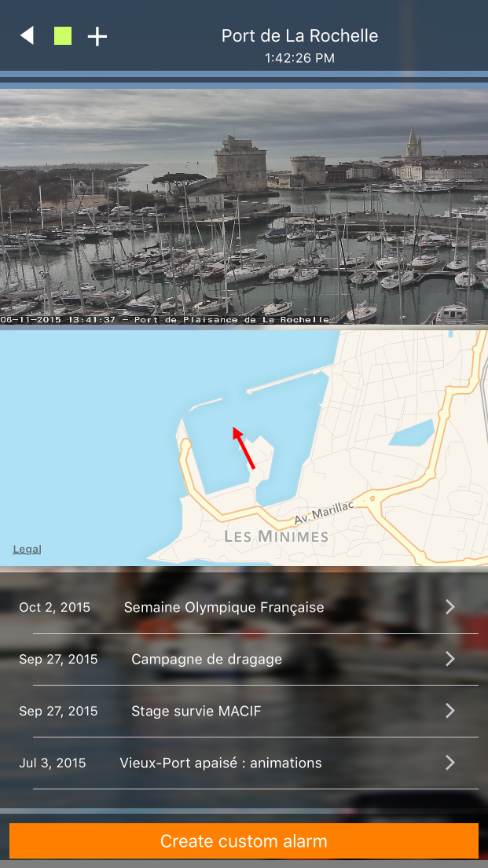Click the Av. Marillac road label

coord(324,513)
